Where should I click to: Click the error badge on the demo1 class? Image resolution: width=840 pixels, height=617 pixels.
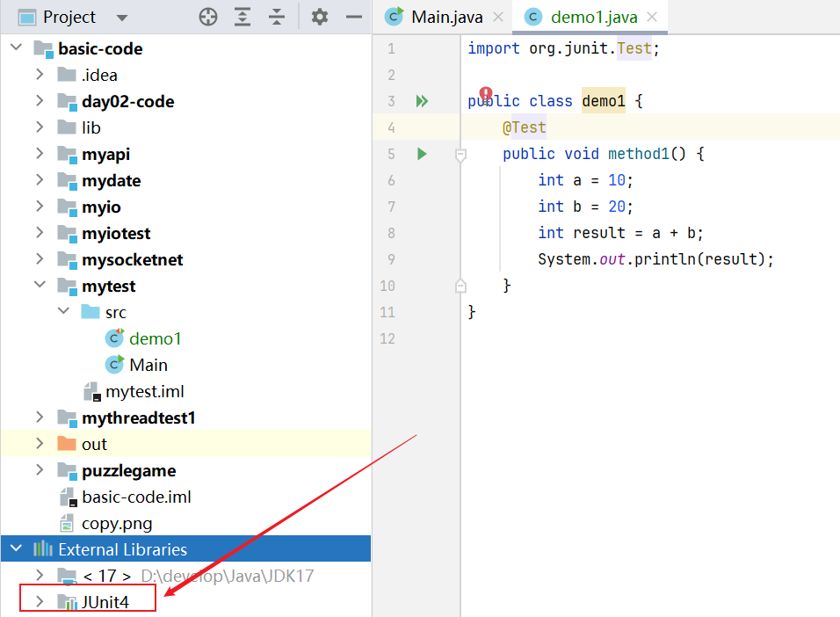pos(486,92)
